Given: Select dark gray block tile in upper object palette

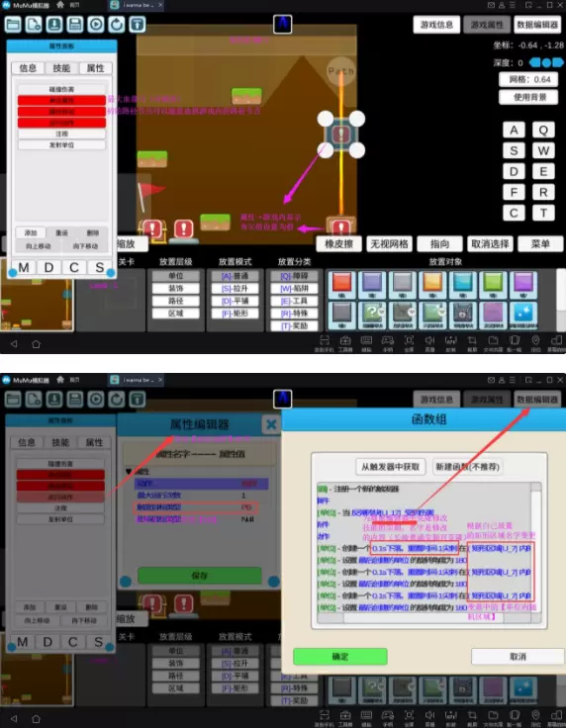Looking at the screenshot, I should (341, 315).
